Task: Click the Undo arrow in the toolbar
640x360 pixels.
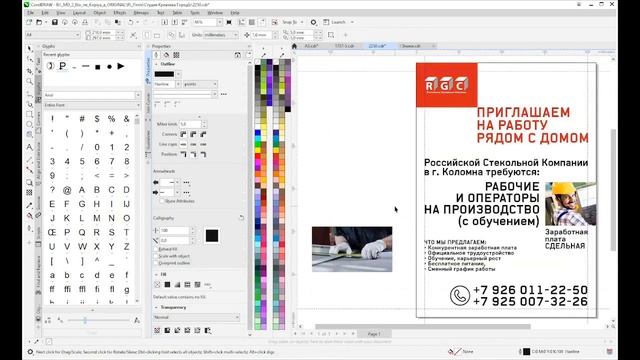Action: click(131, 22)
